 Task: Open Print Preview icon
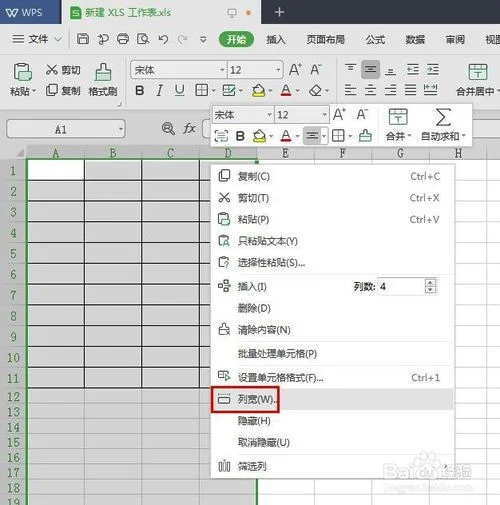click(143, 39)
